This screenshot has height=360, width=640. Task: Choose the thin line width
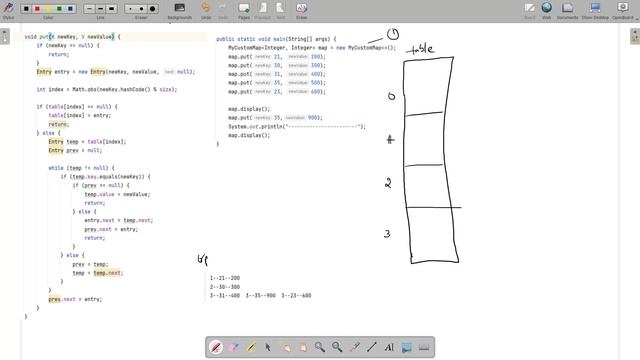coord(89,9)
